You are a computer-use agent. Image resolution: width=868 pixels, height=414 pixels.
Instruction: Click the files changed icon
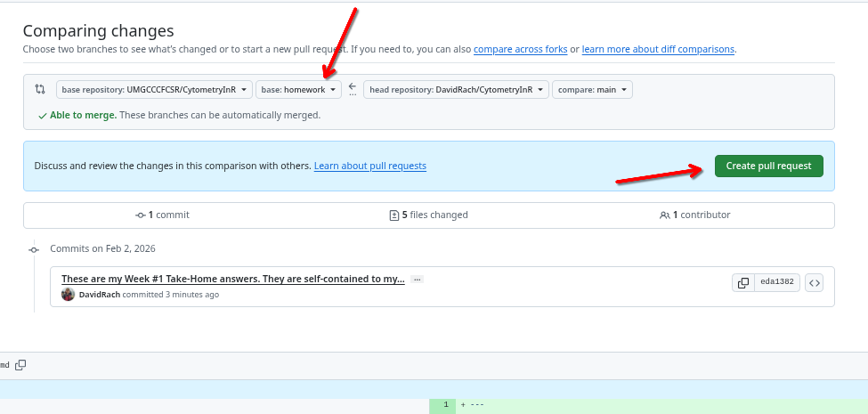[394, 215]
